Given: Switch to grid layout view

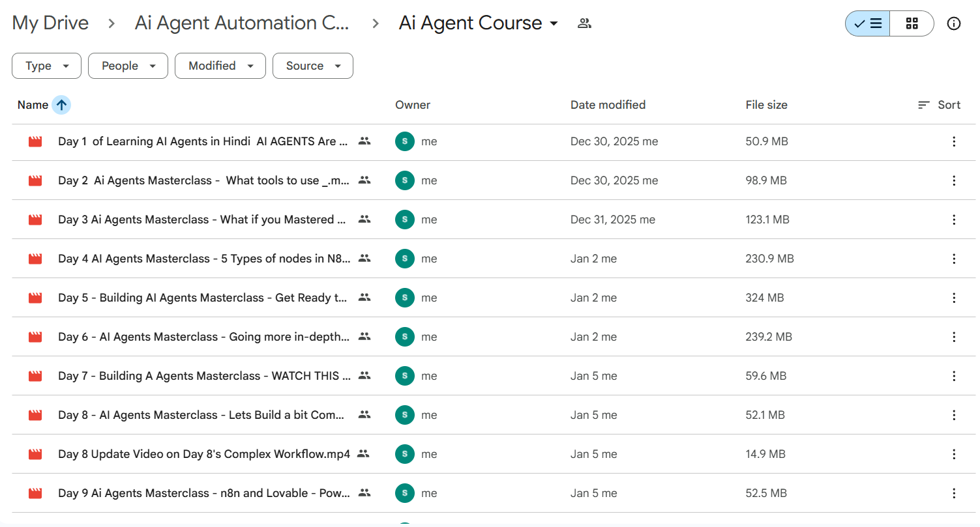Looking at the screenshot, I should [x=912, y=24].
